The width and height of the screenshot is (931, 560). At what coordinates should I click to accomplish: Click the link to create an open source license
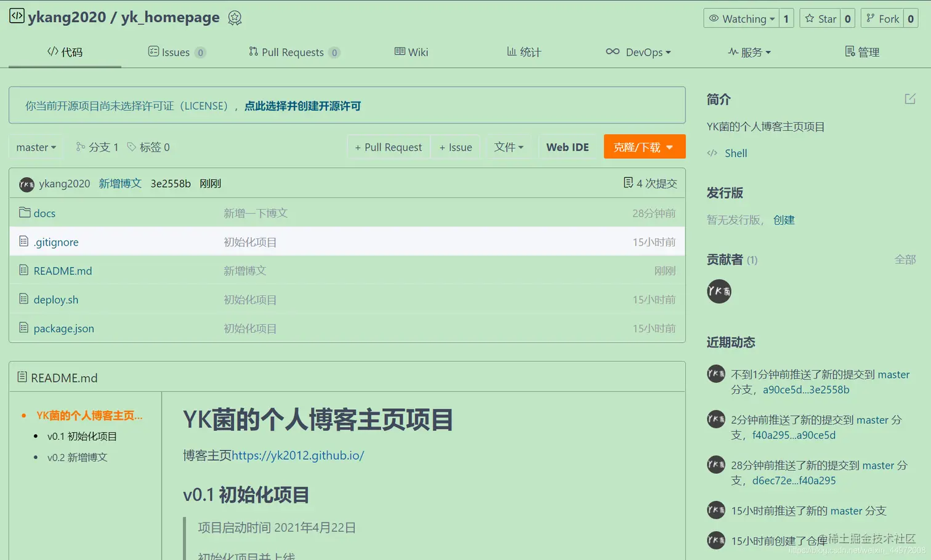click(x=302, y=106)
